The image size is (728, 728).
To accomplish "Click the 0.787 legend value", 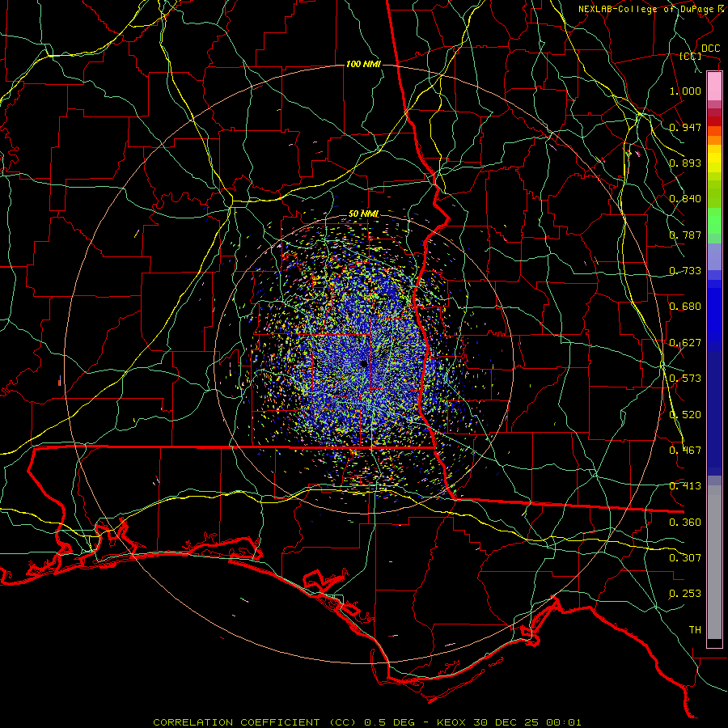I will point(685,235).
